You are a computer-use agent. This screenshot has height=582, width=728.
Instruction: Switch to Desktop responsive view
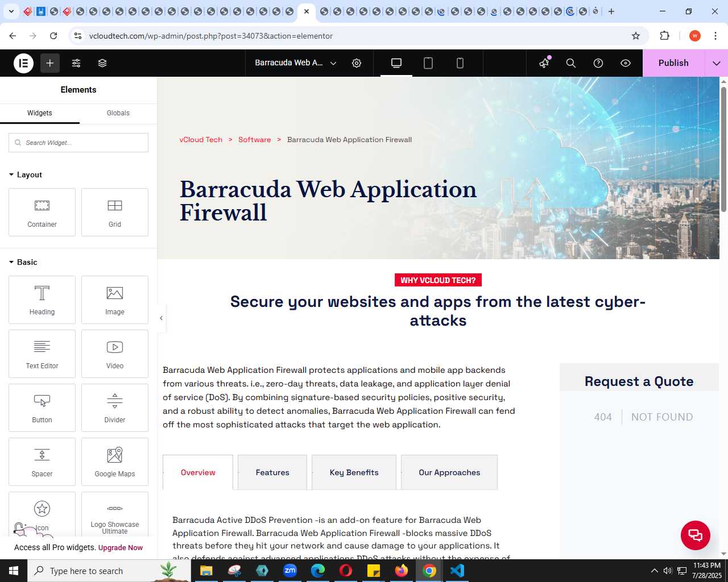396,63
